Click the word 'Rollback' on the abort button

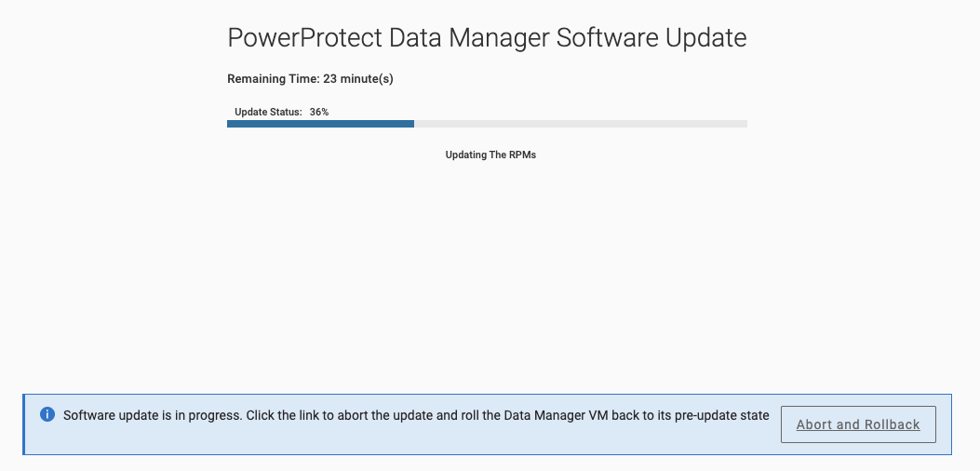pos(892,424)
